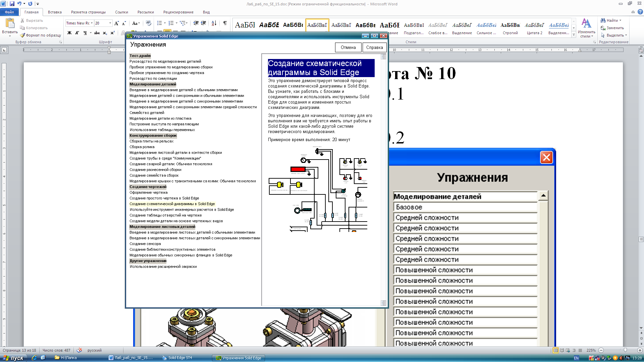Screen dimensions: 644x362
Task: Switch to the Разметка страницы tab
Action: tap(88, 12)
